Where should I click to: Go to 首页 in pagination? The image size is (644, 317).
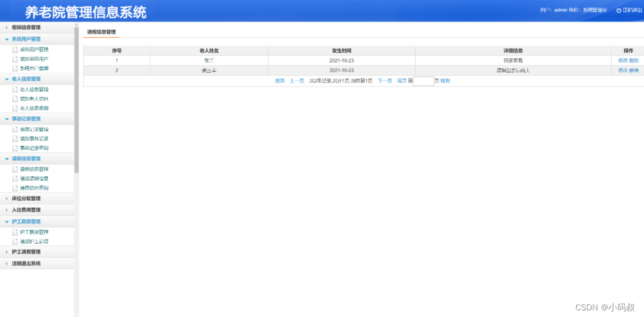[280, 81]
